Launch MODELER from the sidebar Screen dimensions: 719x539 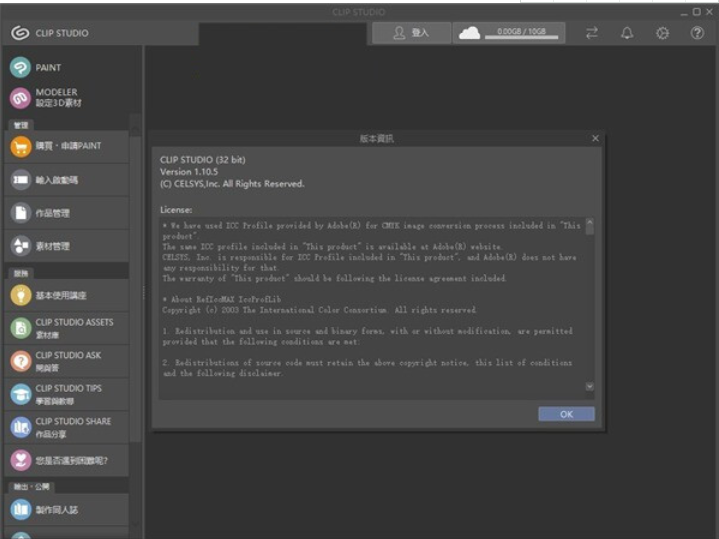click(20, 98)
